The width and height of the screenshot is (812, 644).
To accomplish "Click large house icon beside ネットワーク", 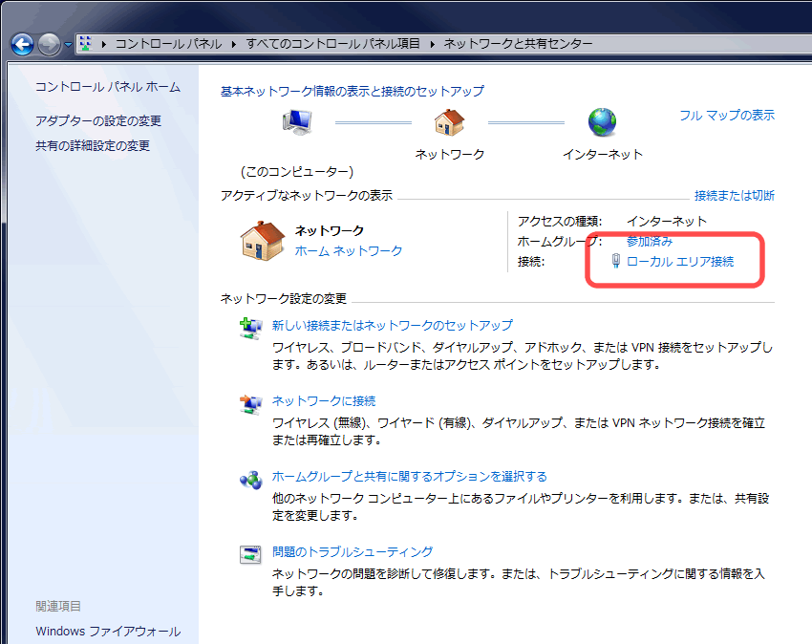I will 263,241.
